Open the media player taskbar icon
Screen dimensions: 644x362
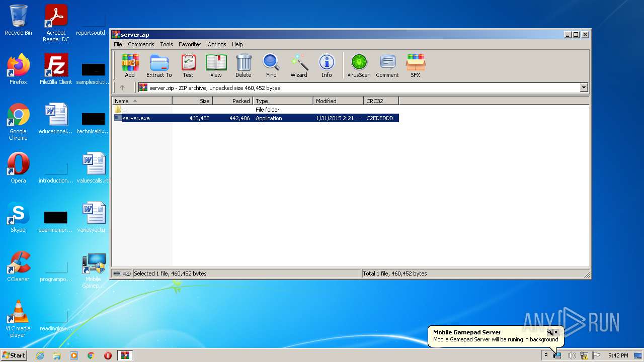74,355
